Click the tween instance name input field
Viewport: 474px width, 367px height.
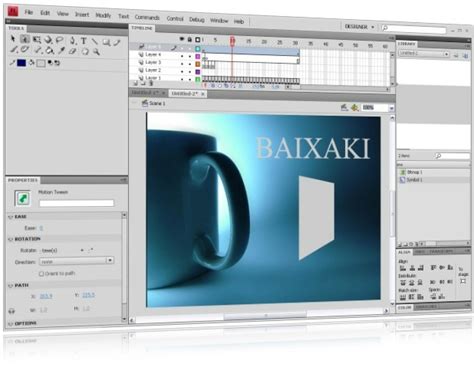coord(76,203)
